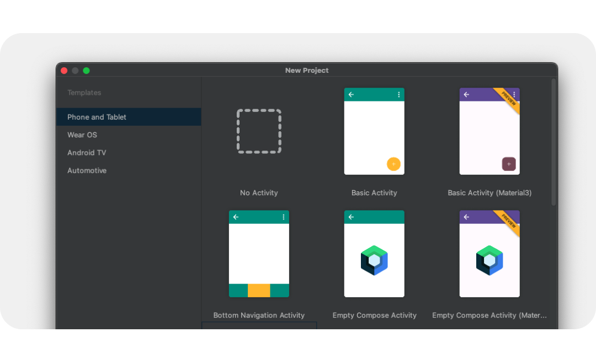Viewport: 596px width, 364px height.
Task: Click the yellow plus button in Basic Activity
Action: (393, 164)
